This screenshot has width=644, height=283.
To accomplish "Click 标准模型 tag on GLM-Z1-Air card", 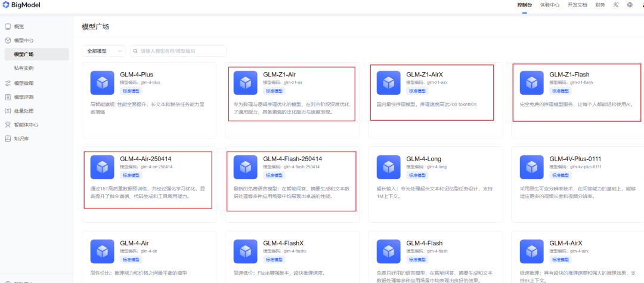I will pyautogui.click(x=273, y=91).
